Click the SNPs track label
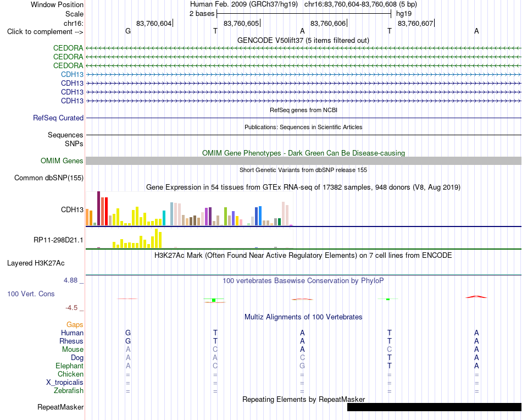522x420 pixels. pyautogui.click(x=74, y=143)
